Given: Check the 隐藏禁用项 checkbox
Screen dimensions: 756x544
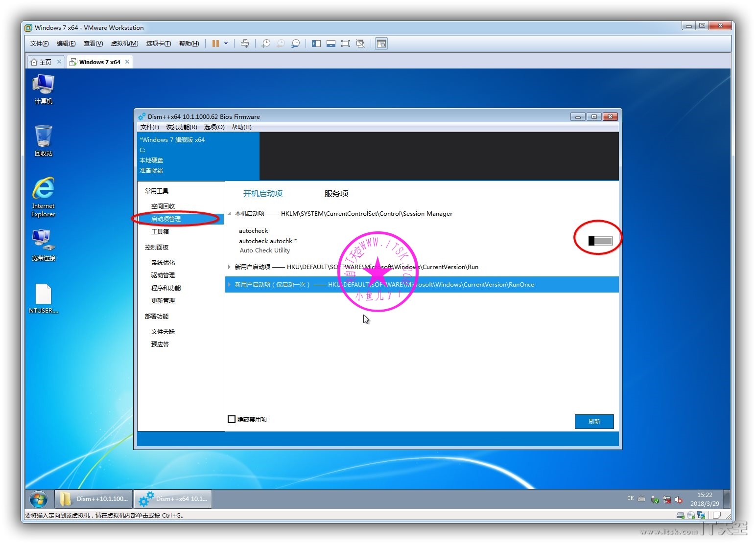Looking at the screenshot, I should [232, 419].
